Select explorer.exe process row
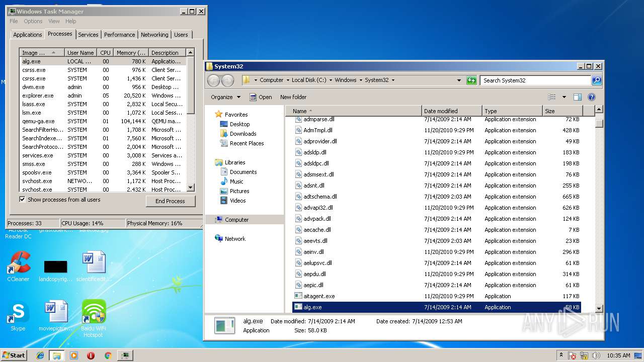 (103, 96)
